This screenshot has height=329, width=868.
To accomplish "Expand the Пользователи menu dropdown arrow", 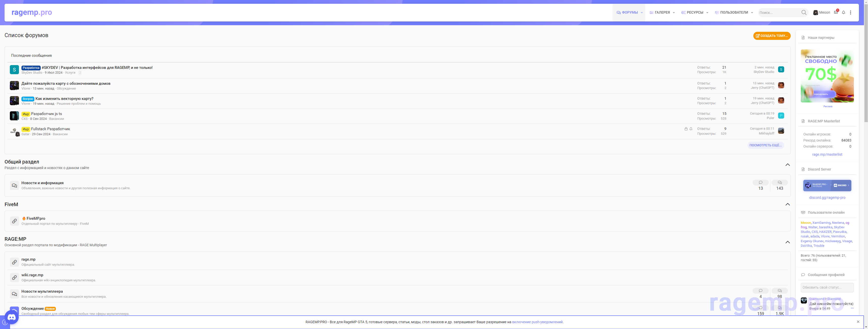I will tap(752, 13).
